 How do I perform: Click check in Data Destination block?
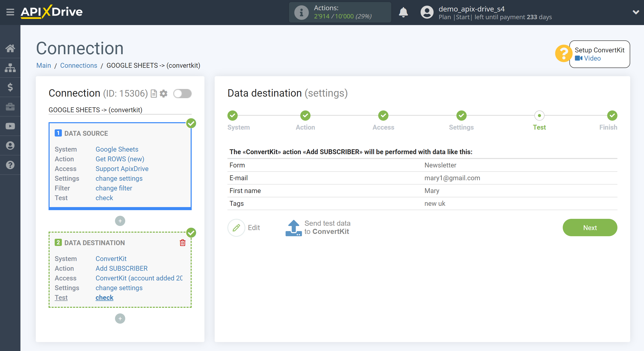105,298
